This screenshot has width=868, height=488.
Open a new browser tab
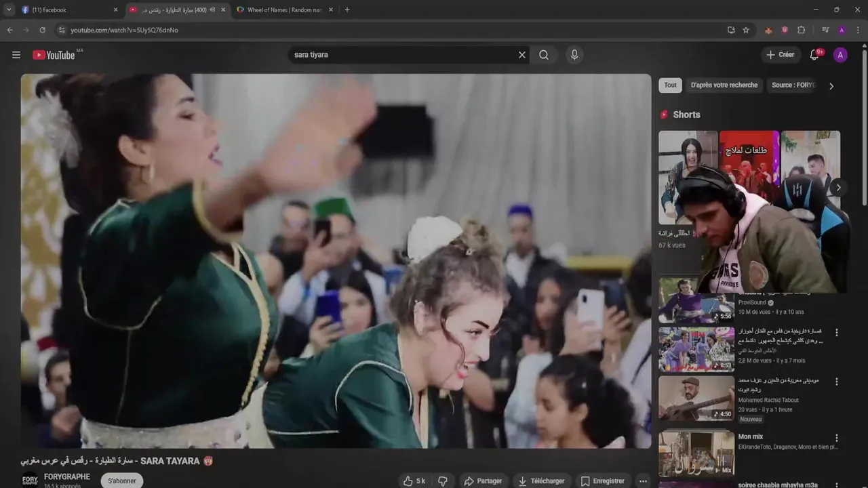[347, 9]
